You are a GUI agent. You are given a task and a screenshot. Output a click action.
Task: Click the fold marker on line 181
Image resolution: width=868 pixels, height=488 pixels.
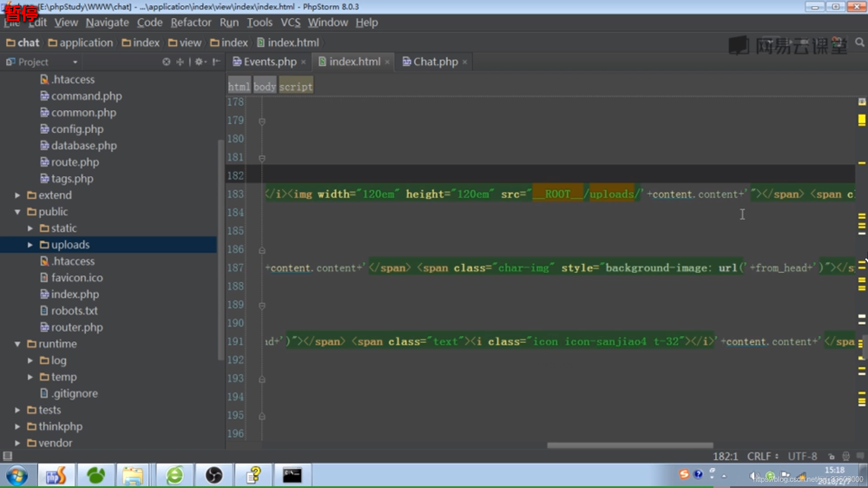click(x=262, y=158)
